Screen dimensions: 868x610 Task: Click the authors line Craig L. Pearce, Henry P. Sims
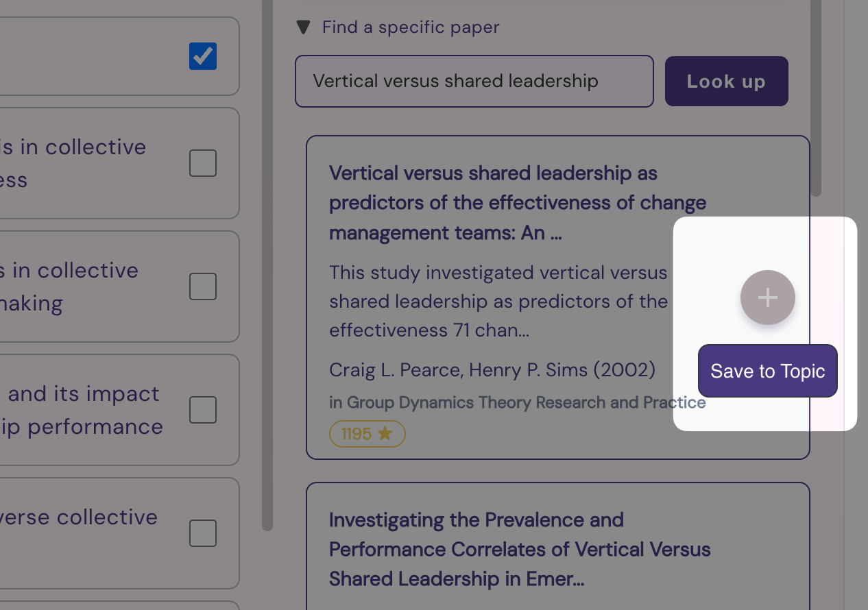492,370
